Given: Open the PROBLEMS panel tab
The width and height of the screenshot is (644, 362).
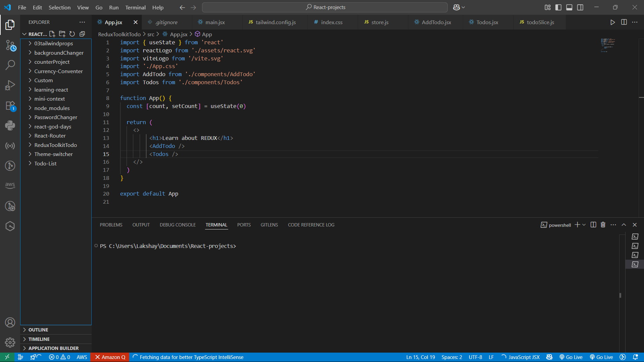Looking at the screenshot, I should click(x=111, y=225).
